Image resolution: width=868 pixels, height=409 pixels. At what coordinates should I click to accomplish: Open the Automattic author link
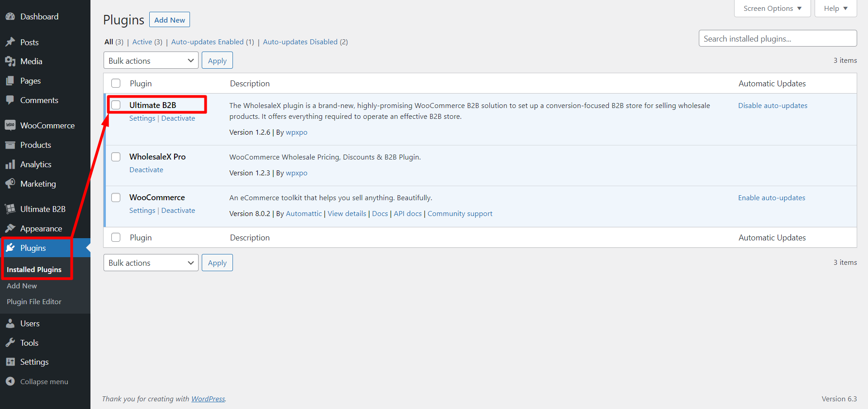pos(304,214)
